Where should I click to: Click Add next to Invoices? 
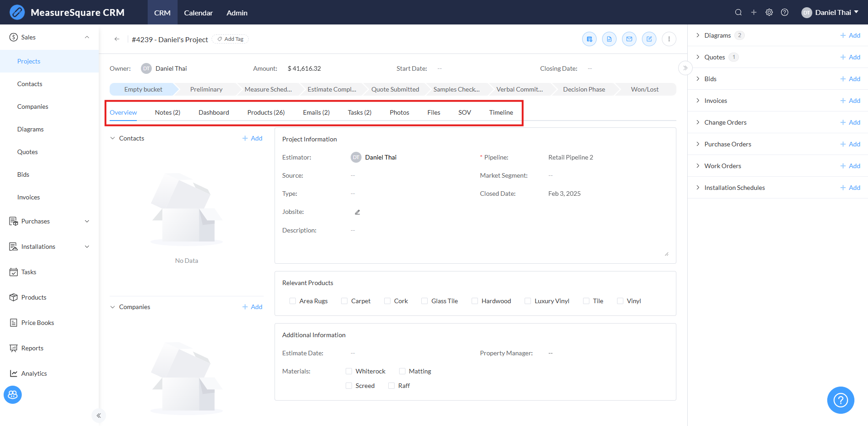850,101
